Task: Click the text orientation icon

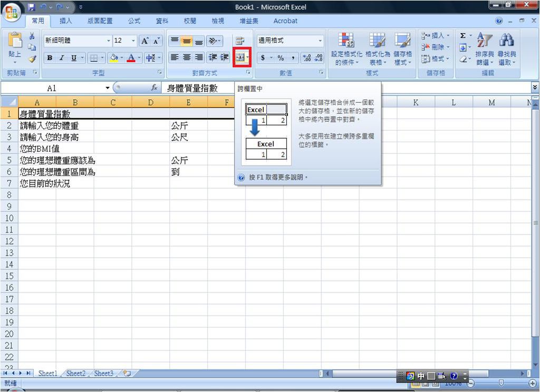Action: [x=214, y=41]
